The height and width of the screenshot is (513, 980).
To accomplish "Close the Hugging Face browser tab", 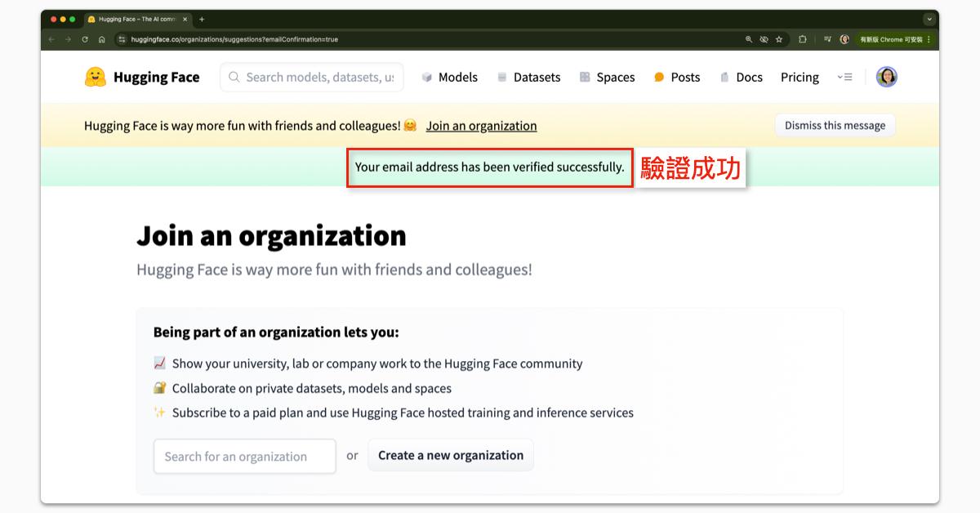I will 185,19.
